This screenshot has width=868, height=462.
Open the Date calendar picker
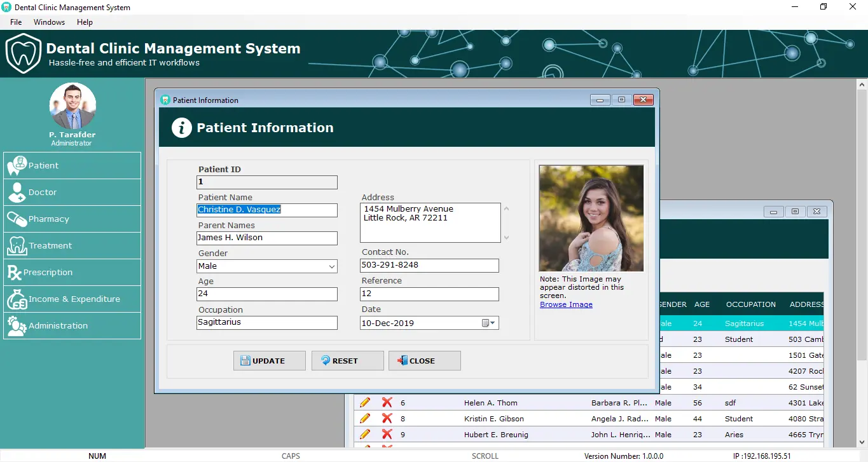click(488, 323)
